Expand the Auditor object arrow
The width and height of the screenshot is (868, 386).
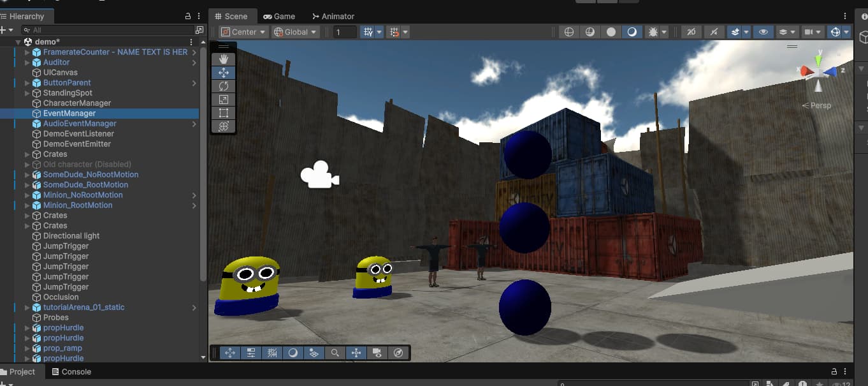click(x=27, y=63)
